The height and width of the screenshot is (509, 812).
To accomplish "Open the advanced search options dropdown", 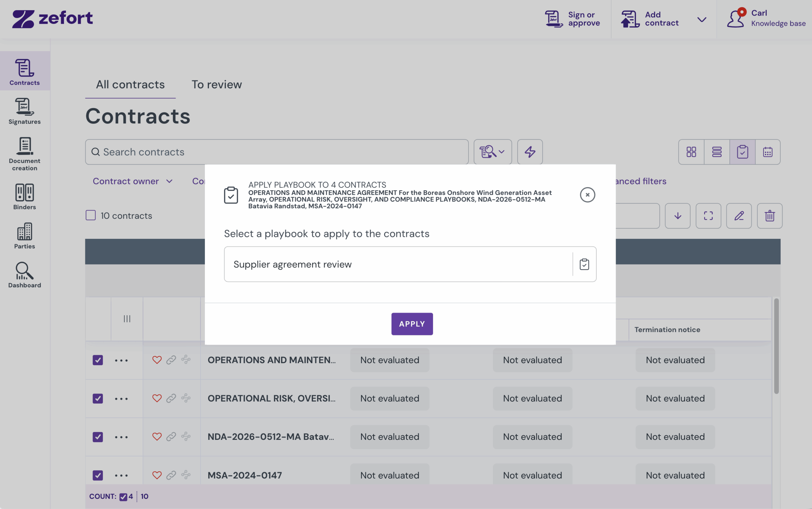I will pos(493,152).
